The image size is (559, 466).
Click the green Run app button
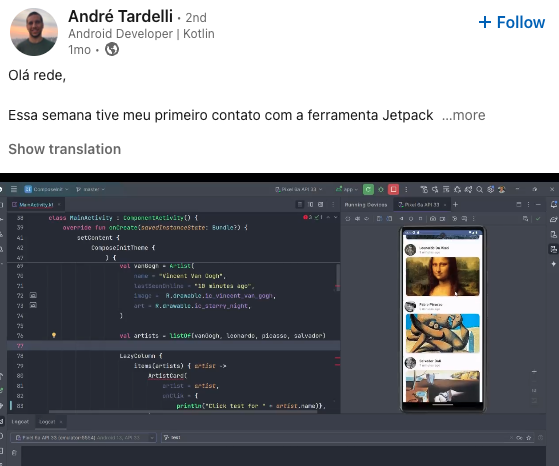click(x=368, y=189)
